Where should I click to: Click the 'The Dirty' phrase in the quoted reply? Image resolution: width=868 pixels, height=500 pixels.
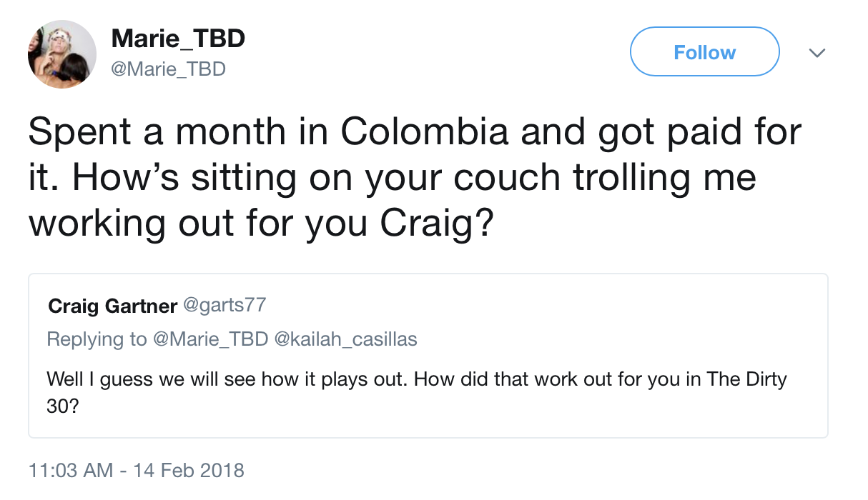(x=747, y=379)
